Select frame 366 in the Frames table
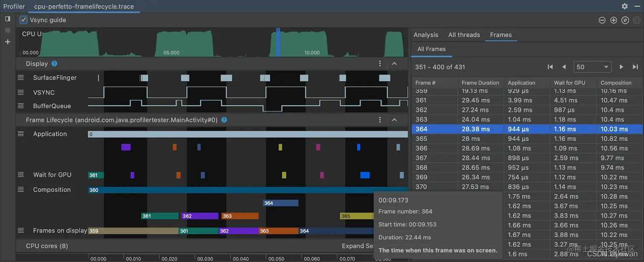 (469, 148)
